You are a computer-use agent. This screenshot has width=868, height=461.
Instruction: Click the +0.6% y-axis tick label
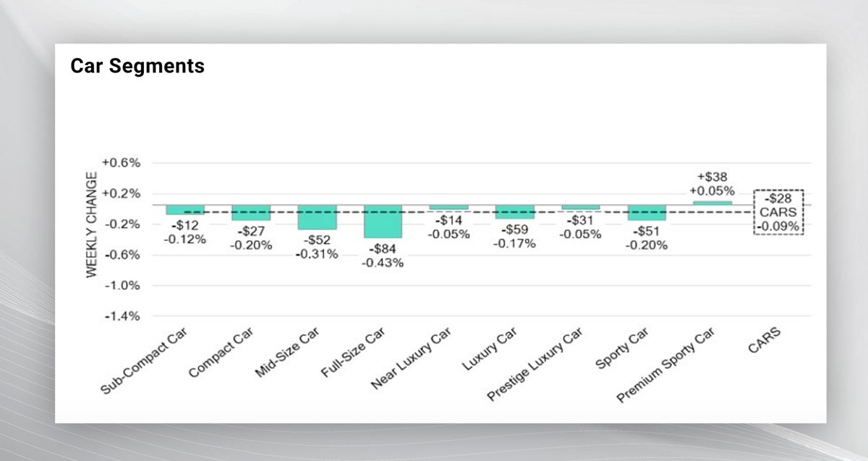[122, 163]
